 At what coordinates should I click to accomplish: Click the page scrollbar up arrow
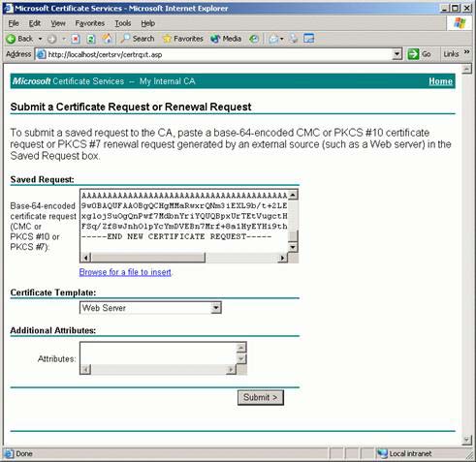click(x=466, y=69)
